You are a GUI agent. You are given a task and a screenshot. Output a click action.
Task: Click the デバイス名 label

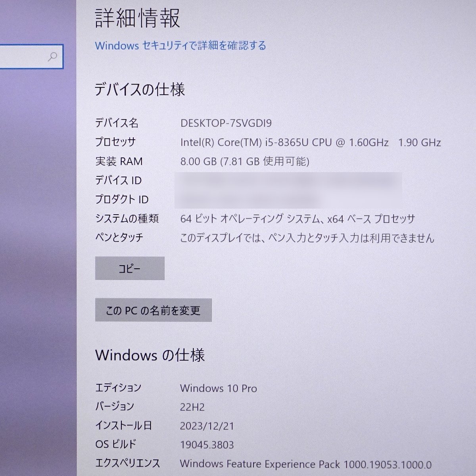point(117,123)
